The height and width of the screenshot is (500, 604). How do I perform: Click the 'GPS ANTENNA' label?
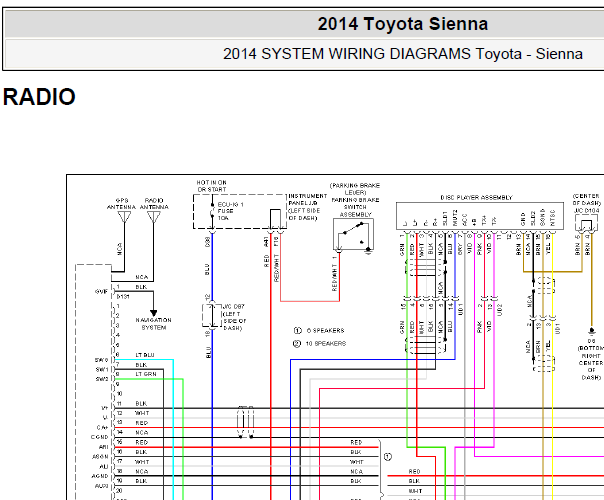pyautogui.click(x=121, y=204)
